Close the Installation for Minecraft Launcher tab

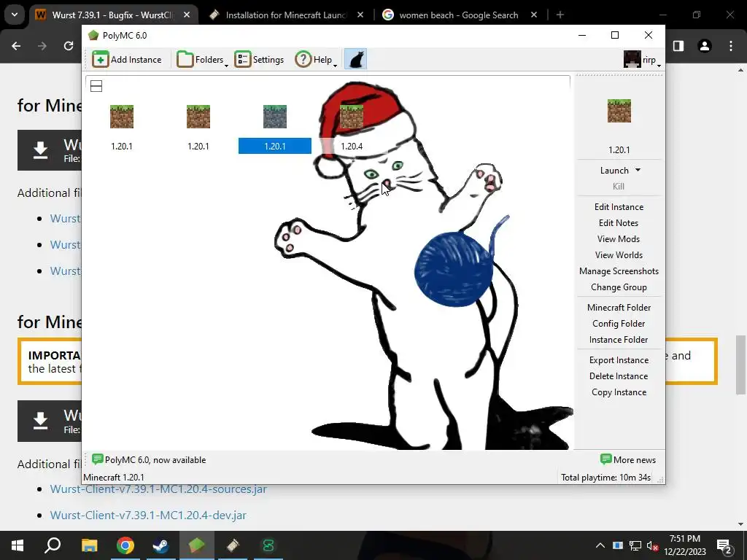(360, 15)
